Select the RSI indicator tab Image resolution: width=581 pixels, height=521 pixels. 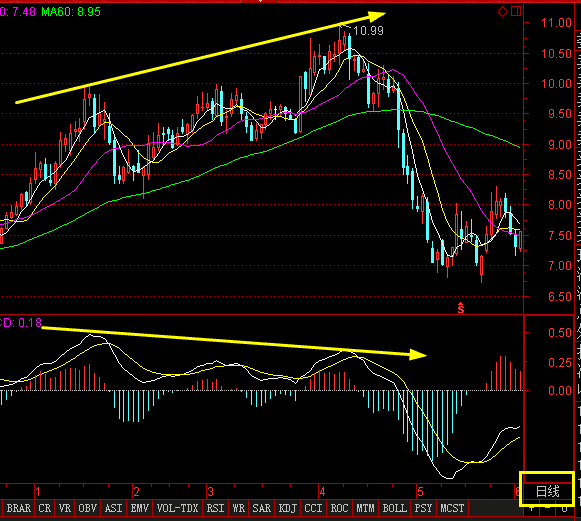[215, 508]
